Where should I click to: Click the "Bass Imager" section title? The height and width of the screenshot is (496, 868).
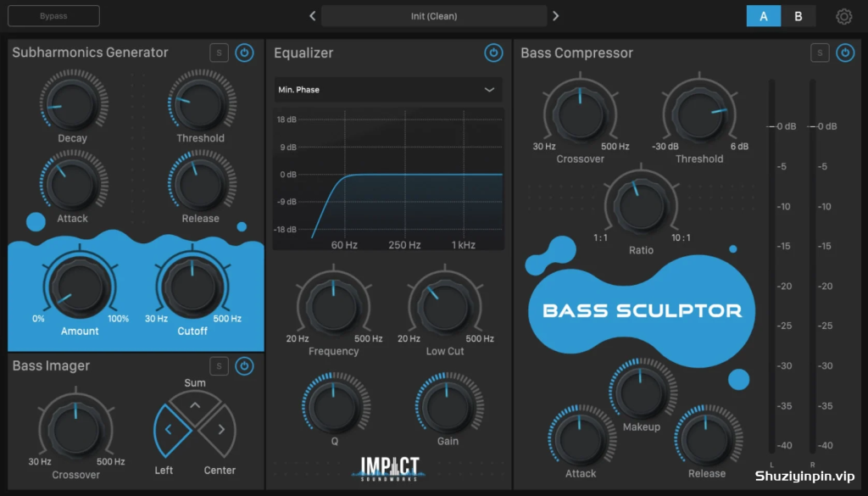pos(51,365)
